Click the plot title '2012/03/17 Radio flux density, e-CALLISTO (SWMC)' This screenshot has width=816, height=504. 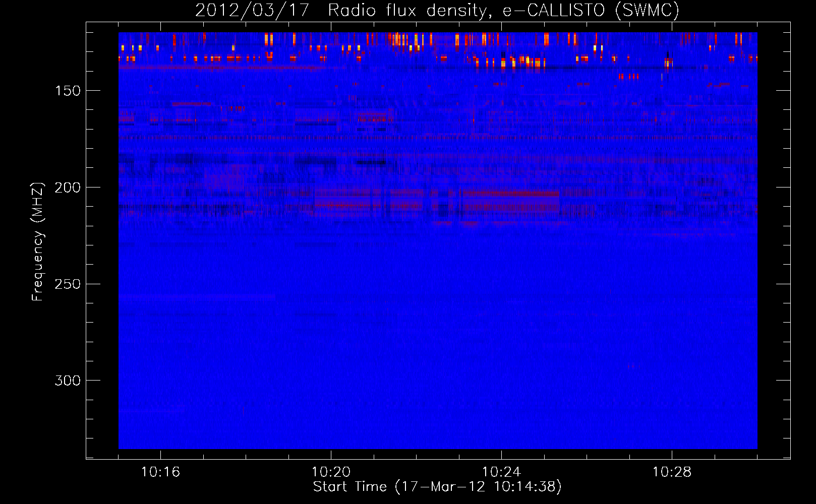(437, 11)
